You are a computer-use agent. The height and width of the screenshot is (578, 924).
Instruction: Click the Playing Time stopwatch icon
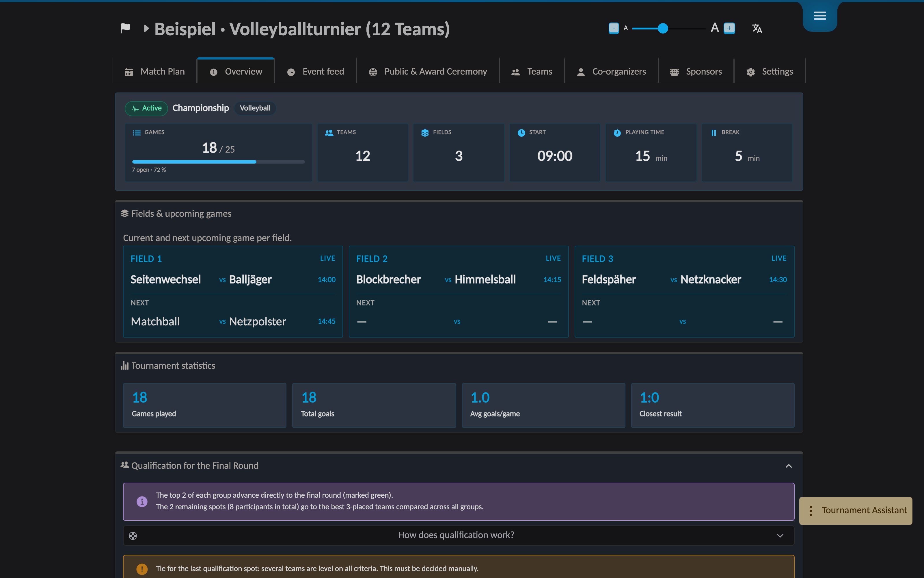617,133
